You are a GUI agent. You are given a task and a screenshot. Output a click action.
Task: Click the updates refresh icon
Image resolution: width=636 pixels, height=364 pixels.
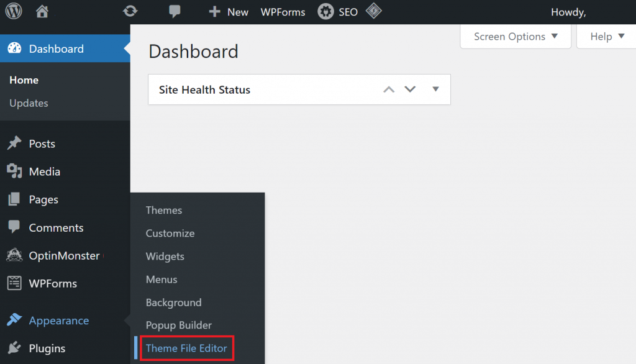pos(130,11)
